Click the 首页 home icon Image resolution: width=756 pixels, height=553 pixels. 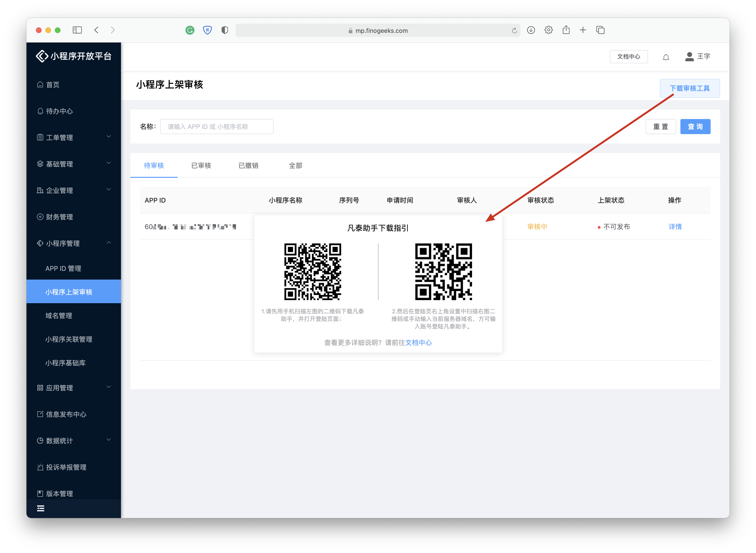(x=40, y=84)
